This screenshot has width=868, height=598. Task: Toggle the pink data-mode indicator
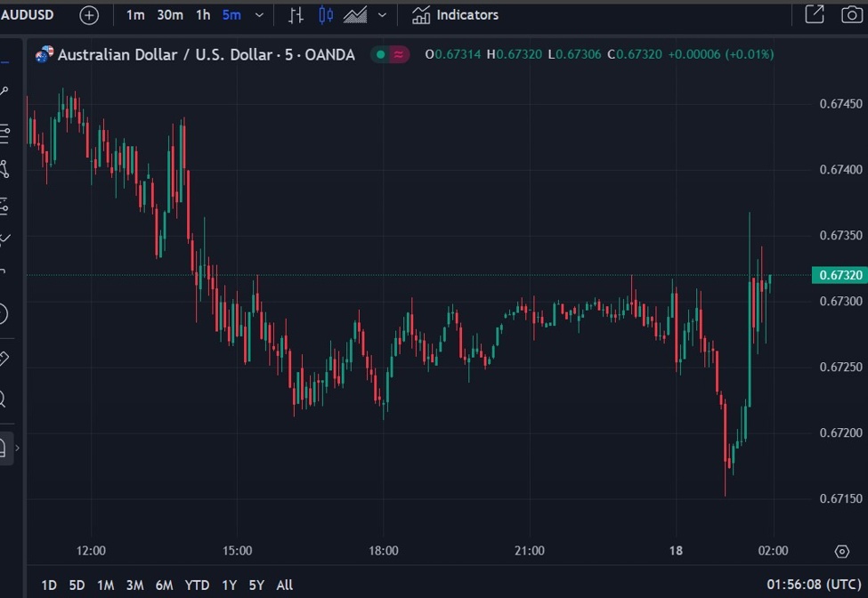399,54
